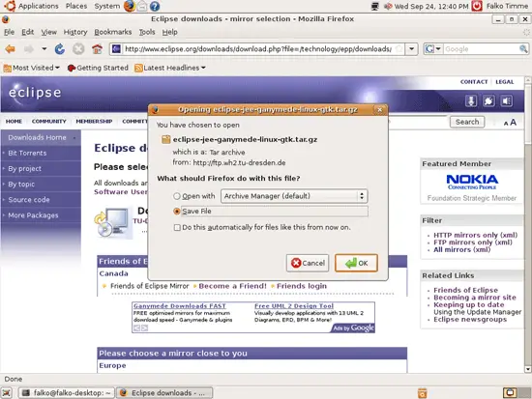Viewport: 532px width, 399px height.
Task: Open the Tools menu
Action: [147, 32]
